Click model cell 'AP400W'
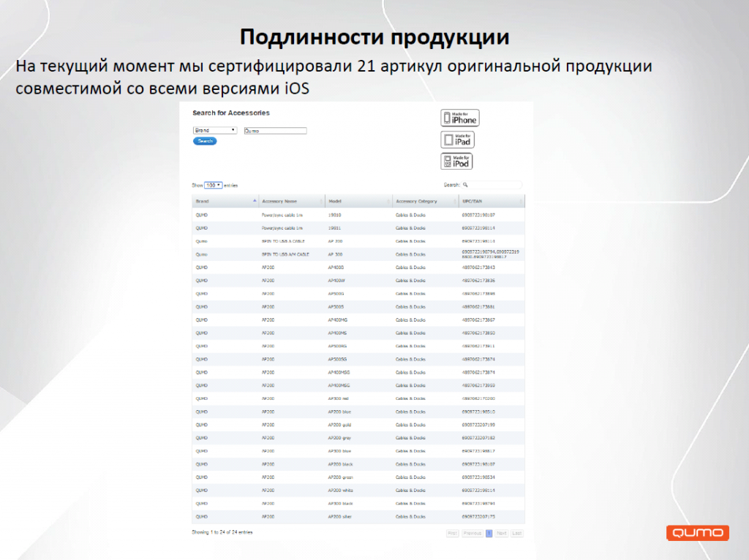 pyautogui.click(x=336, y=281)
